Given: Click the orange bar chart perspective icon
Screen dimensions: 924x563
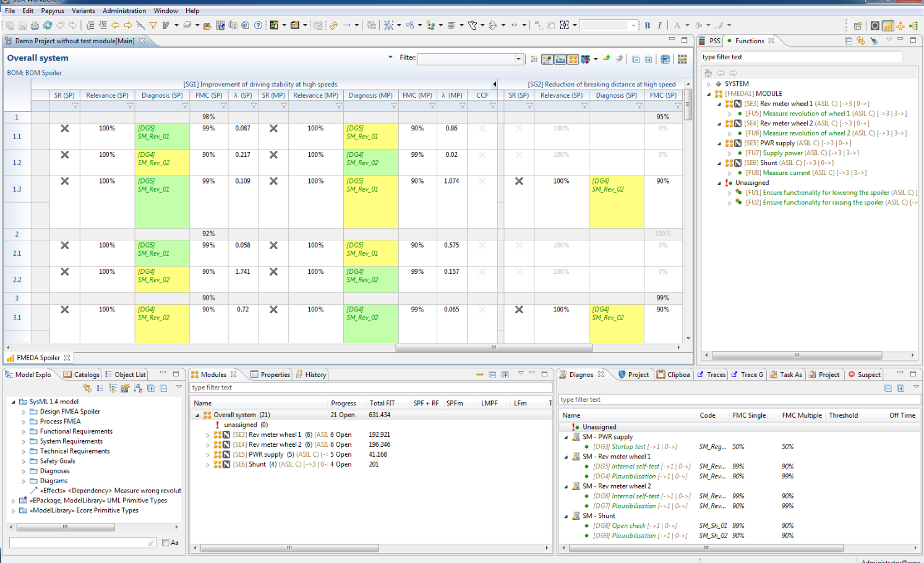Looking at the screenshot, I should [x=888, y=25].
